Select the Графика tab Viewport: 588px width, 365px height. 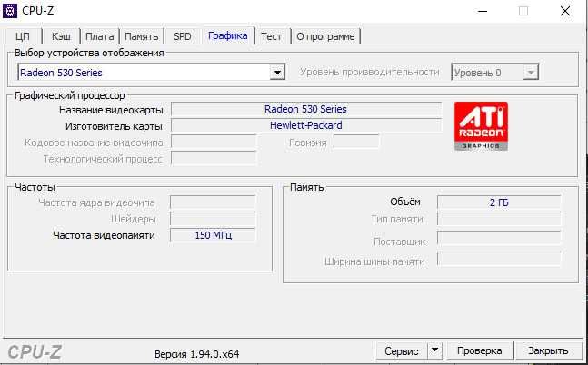227,35
